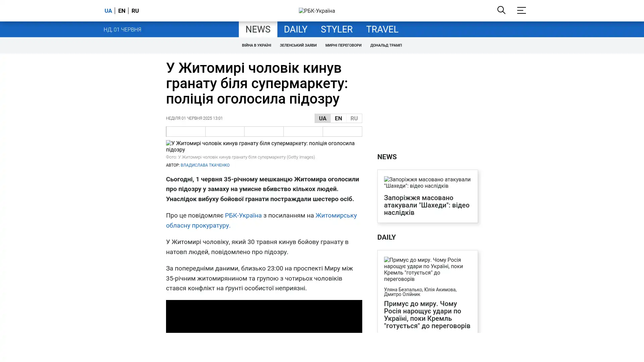Image resolution: width=644 pixels, height=362 pixels.
Task: Switch site header language to RU
Action: coord(135,11)
